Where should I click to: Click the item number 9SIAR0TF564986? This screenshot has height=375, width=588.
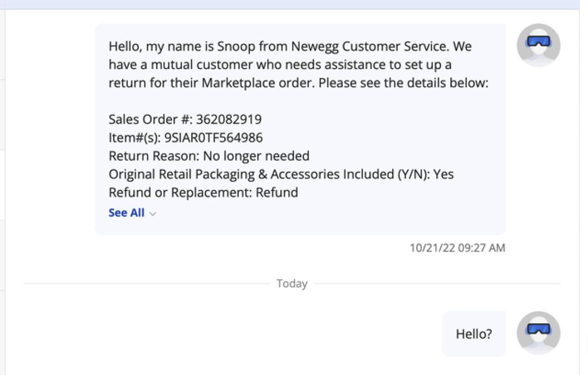pos(213,138)
